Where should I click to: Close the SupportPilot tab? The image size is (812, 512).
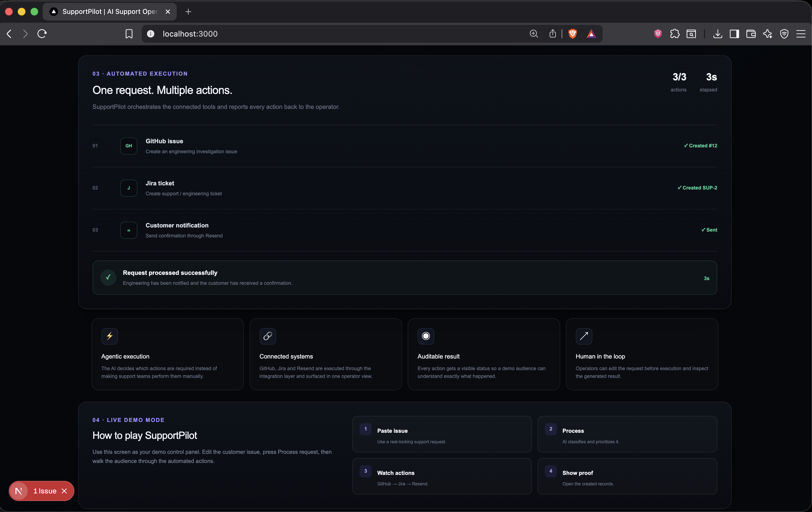click(x=168, y=11)
